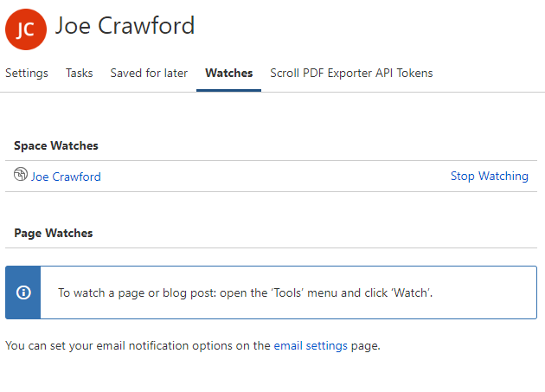Click the info icon in the blue message box
The width and height of the screenshot is (545, 392).
click(x=23, y=292)
